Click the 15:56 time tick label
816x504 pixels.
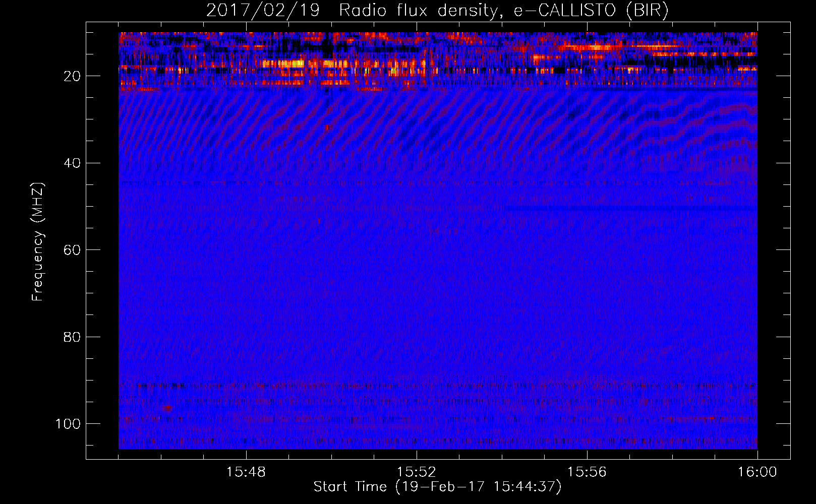[x=587, y=472]
